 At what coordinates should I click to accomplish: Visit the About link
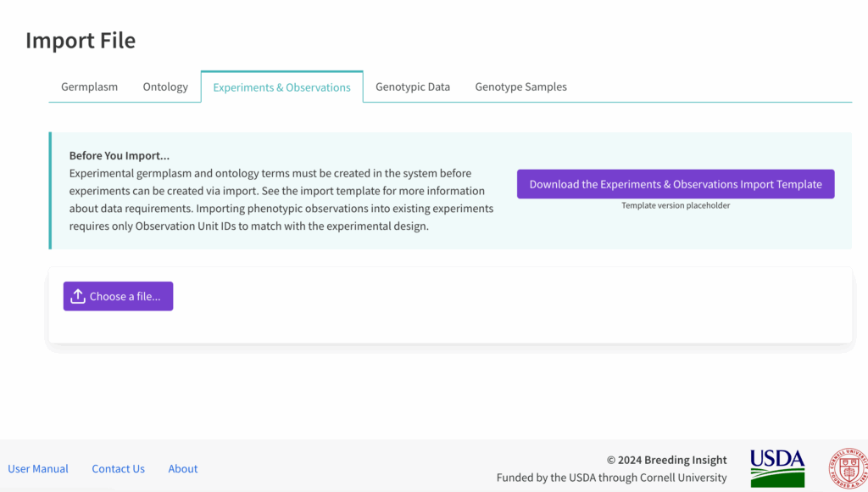[182, 468]
